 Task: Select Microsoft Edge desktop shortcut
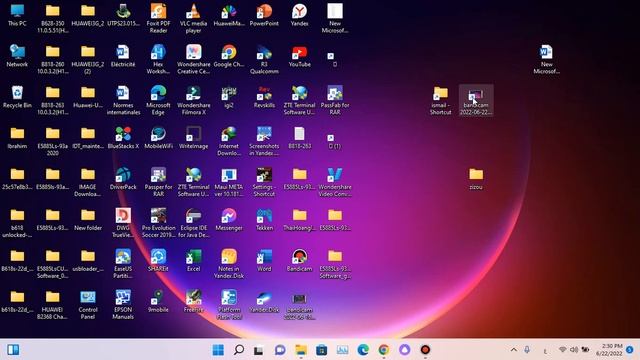[158, 100]
